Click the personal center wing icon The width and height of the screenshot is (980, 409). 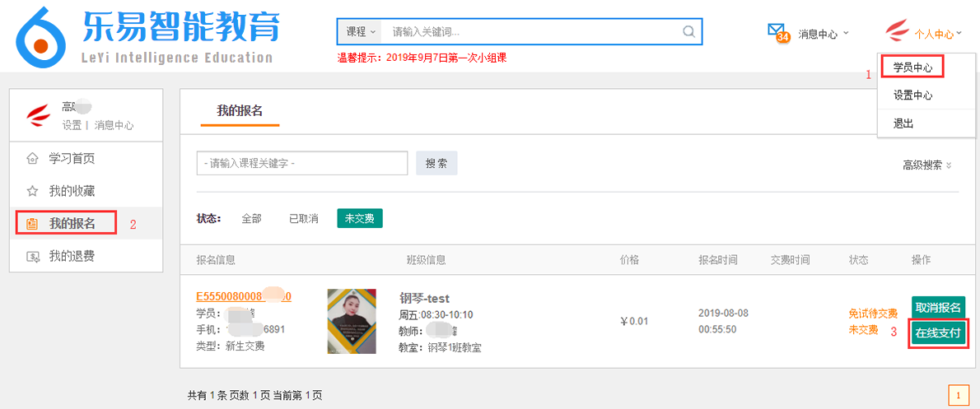click(897, 33)
